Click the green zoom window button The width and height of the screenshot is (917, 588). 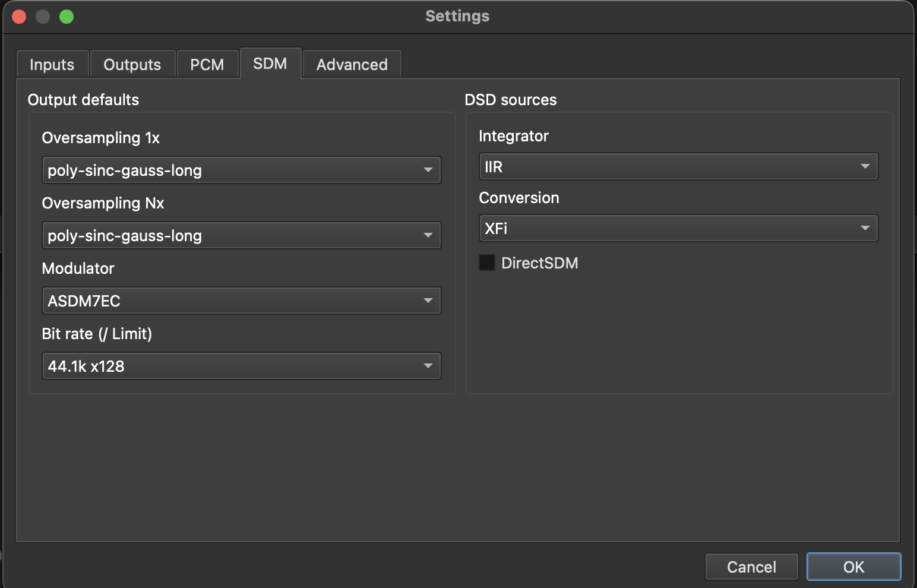67,17
